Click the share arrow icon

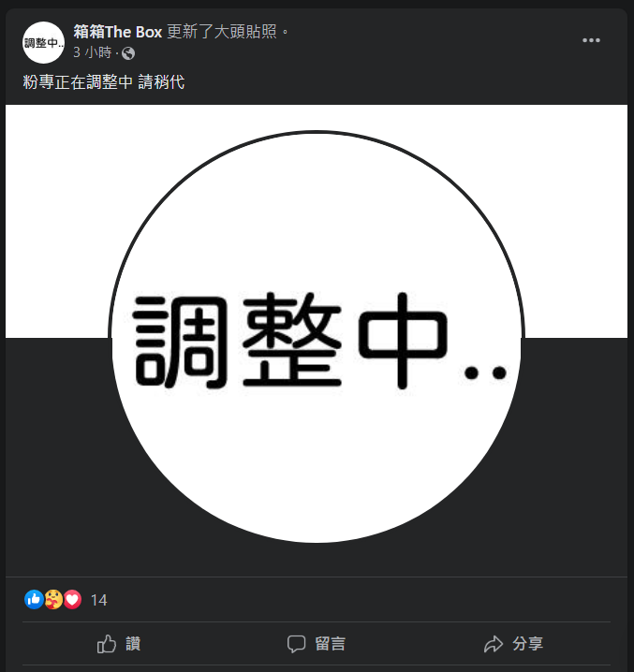(x=494, y=644)
